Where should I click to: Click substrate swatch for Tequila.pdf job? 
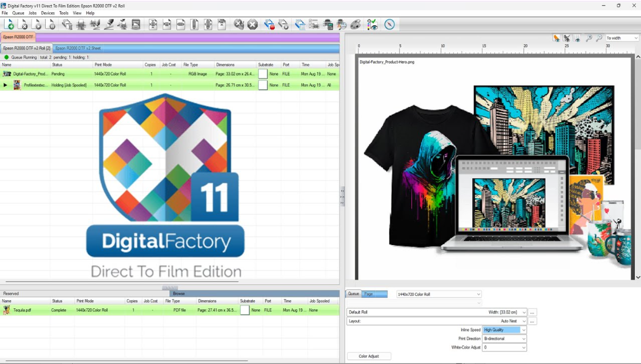tap(245, 310)
